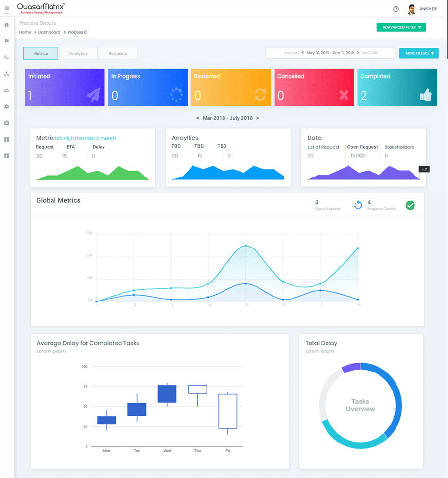Click the Home icon in the sidebar
448x478 pixels.
[7, 25]
